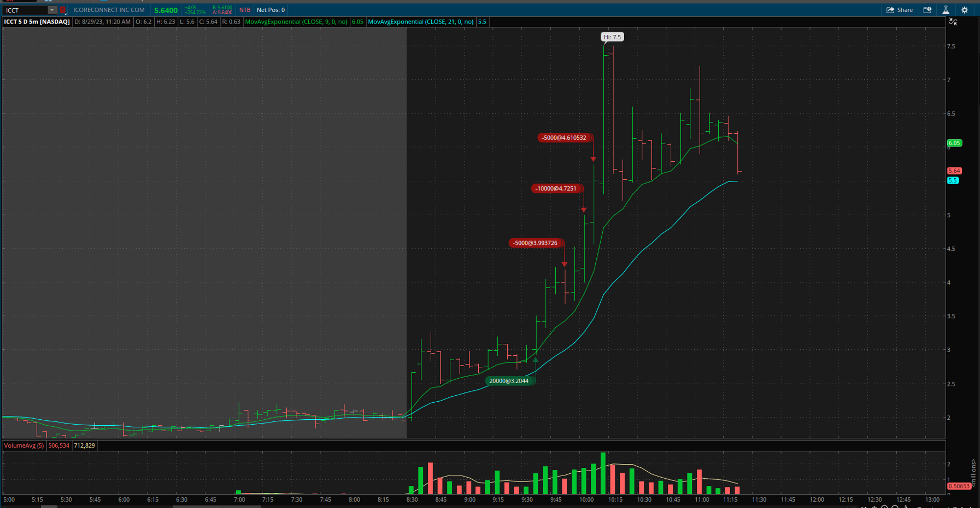
Task: Click the 8:30 time axis label
Action: [412, 500]
